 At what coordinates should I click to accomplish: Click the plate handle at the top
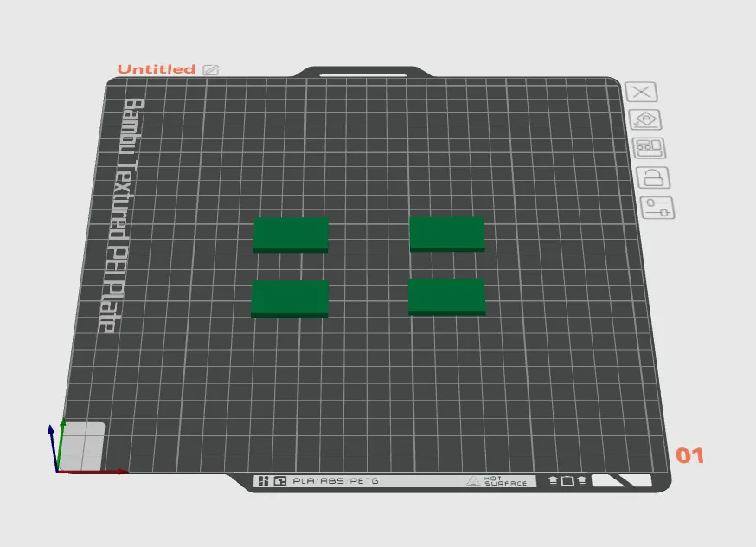tap(362, 73)
